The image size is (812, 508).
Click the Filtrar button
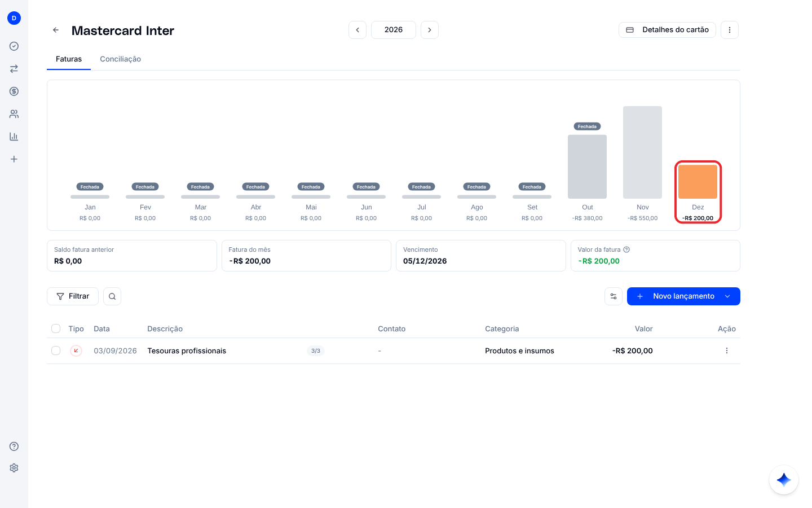pyautogui.click(x=73, y=296)
